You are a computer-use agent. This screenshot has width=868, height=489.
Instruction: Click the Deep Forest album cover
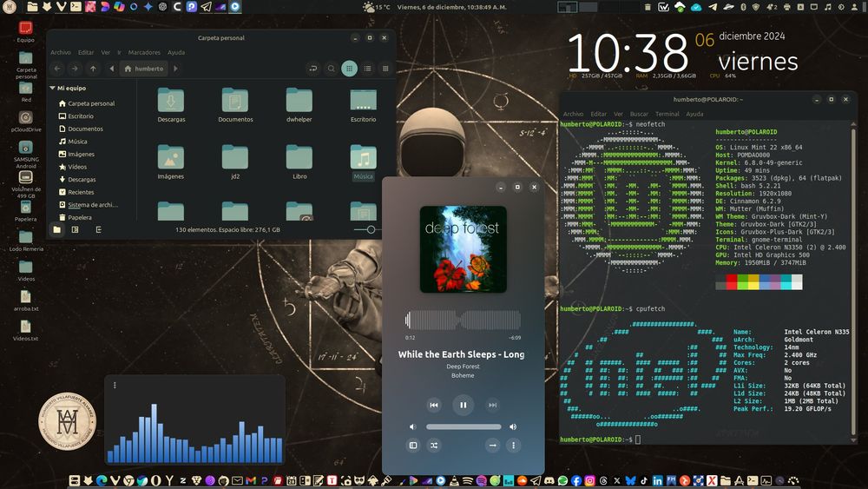click(463, 249)
